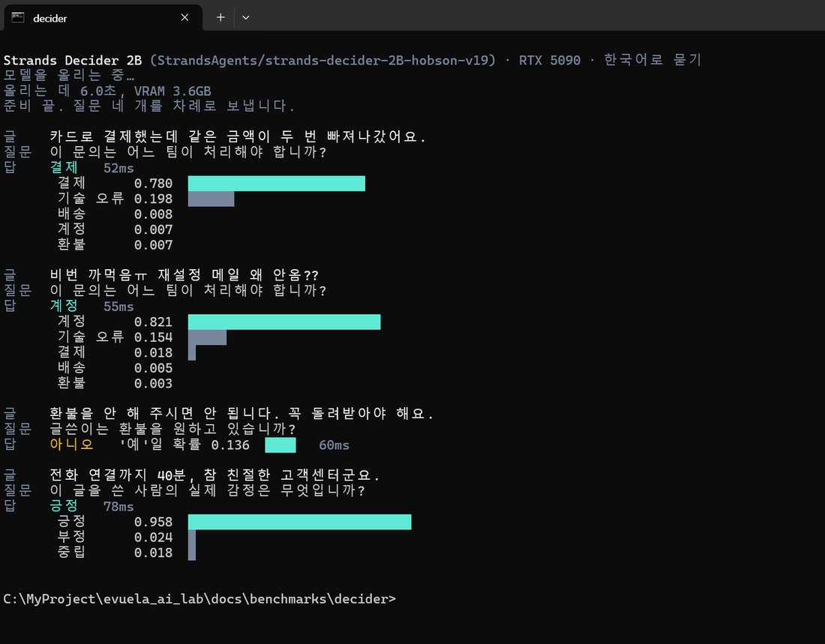Click the 0.008 probability value
This screenshot has height=644, width=825.
click(153, 214)
